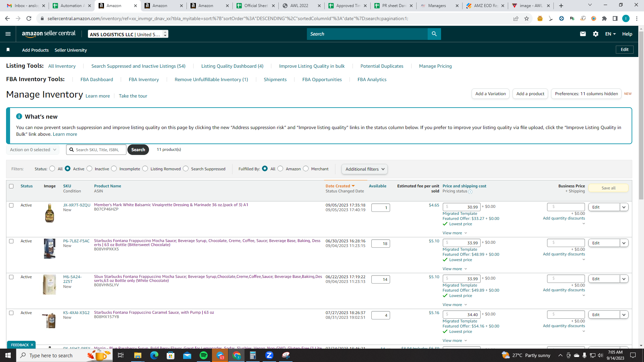The height and width of the screenshot is (362, 644).
Task: Open the Take the tour link
Action: 133,96
